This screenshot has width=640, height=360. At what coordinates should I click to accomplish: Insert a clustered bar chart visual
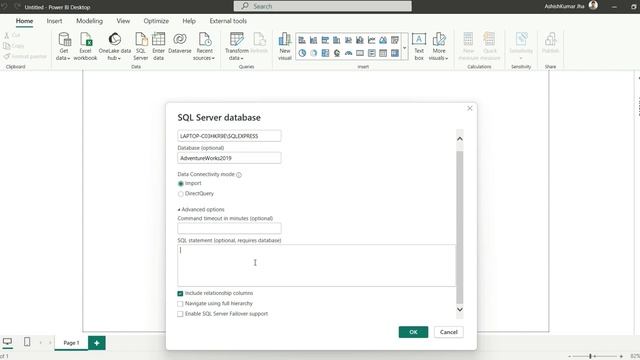point(325,40)
